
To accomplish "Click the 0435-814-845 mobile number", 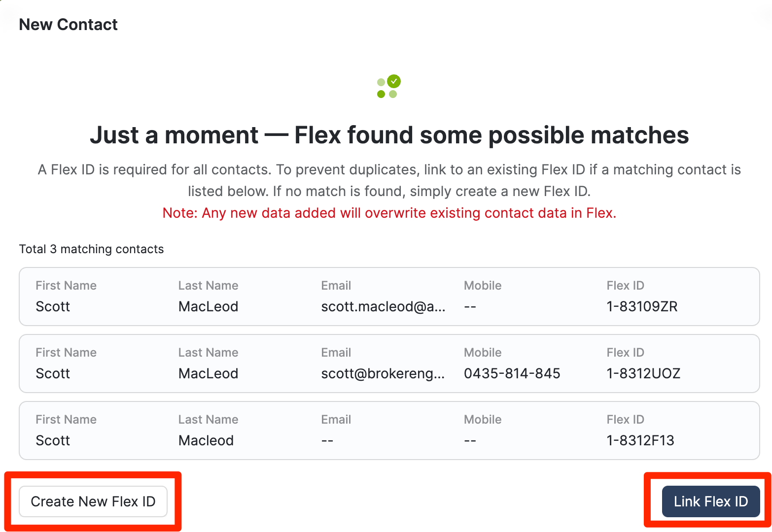I will (x=512, y=373).
